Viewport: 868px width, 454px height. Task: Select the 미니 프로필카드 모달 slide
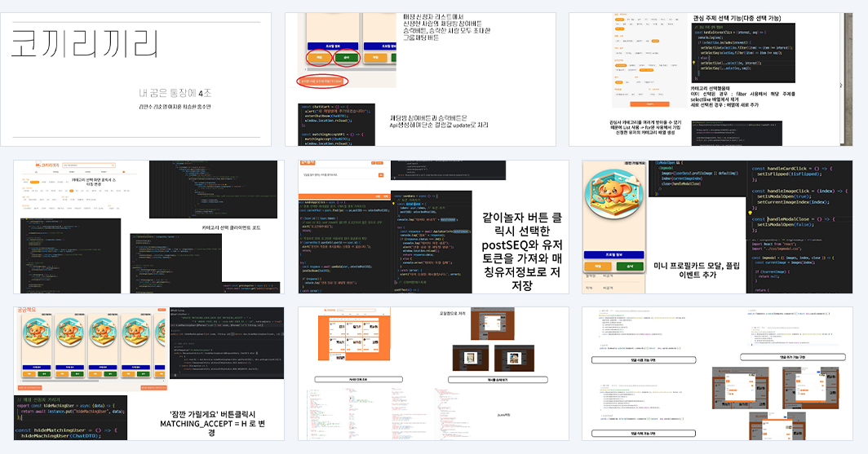(x=717, y=227)
